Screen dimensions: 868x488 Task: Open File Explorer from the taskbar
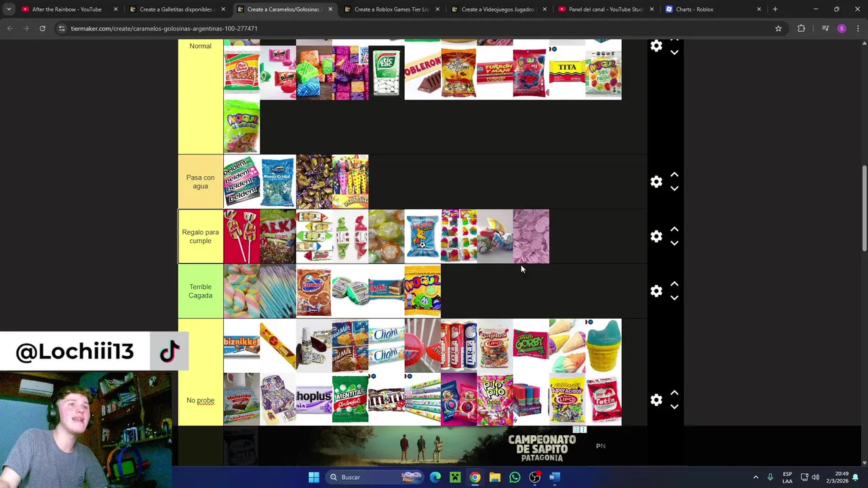(x=495, y=477)
